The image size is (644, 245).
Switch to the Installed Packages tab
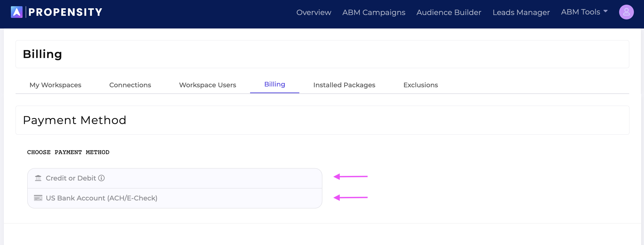[x=344, y=85]
